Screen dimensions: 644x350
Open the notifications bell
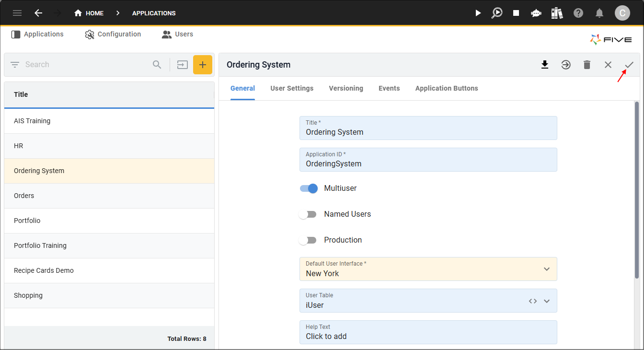click(x=599, y=13)
